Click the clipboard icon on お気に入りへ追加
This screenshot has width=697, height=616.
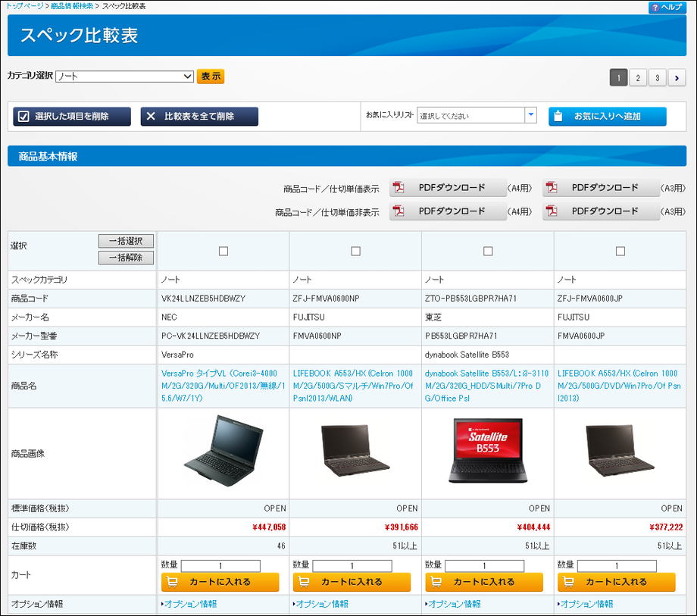pyautogui.click(x=558, y=117)
